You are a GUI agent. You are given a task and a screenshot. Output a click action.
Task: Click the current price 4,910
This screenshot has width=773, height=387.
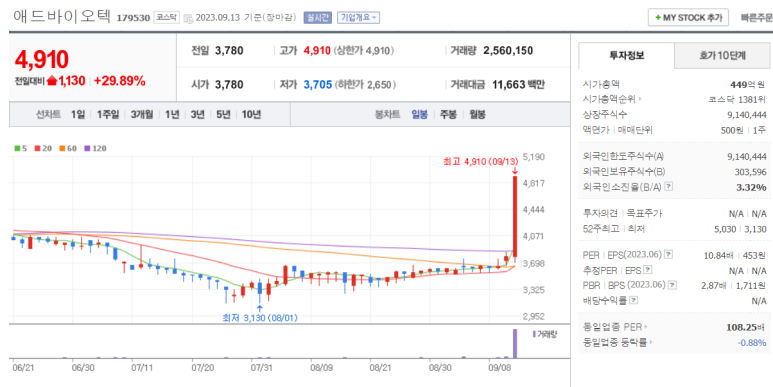coord(41,59)
